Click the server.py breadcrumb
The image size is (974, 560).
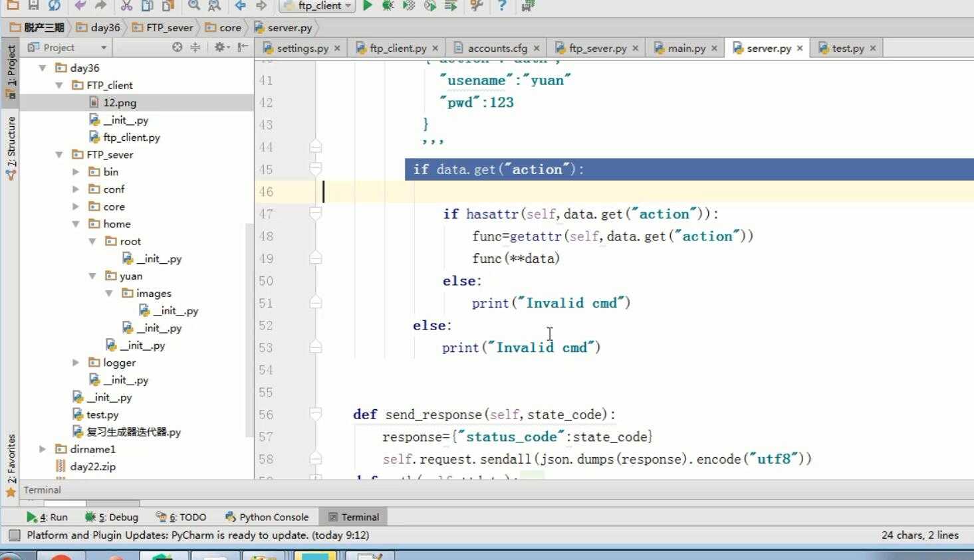(x=283, y=27)
